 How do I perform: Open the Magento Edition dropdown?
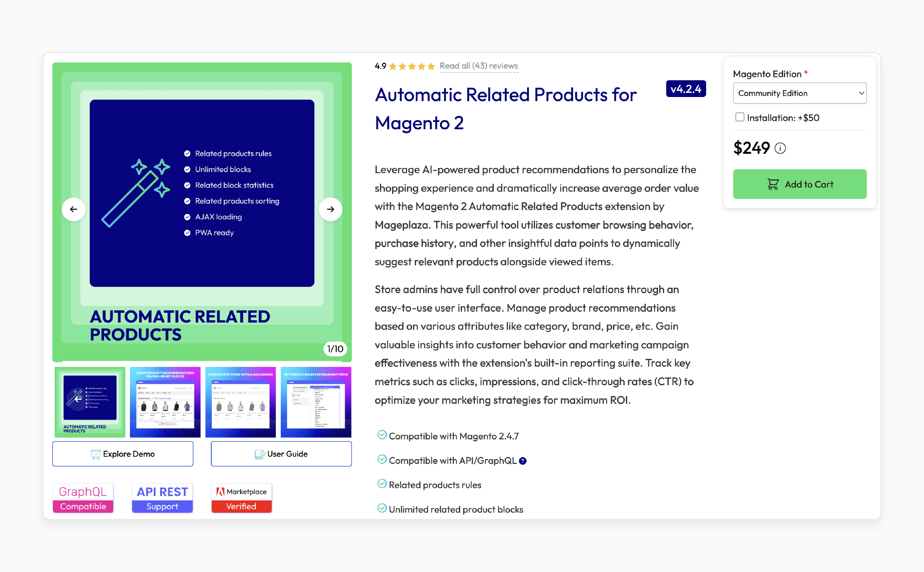800,93
